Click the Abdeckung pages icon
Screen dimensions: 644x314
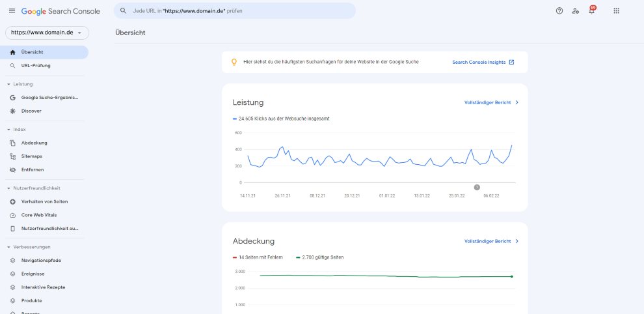[13, 143]
